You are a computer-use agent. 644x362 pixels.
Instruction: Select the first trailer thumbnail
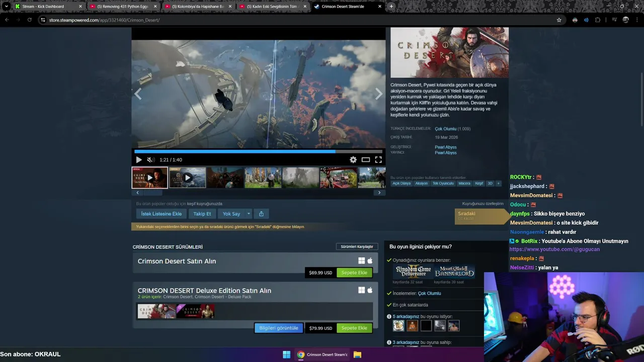pos(149,177)
